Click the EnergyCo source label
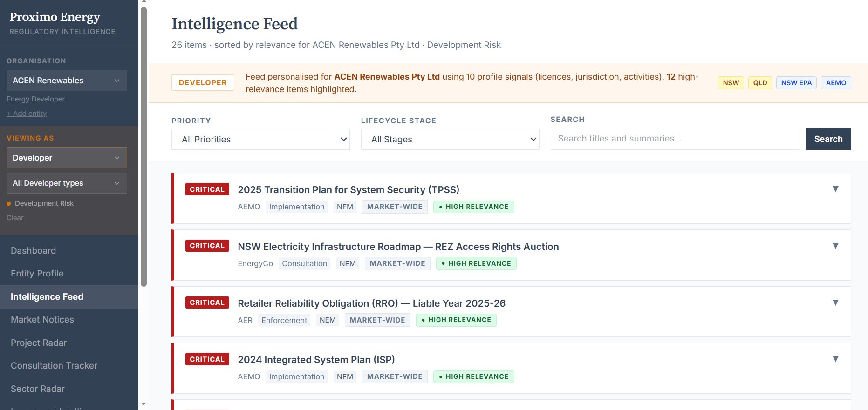 (255, 263)
